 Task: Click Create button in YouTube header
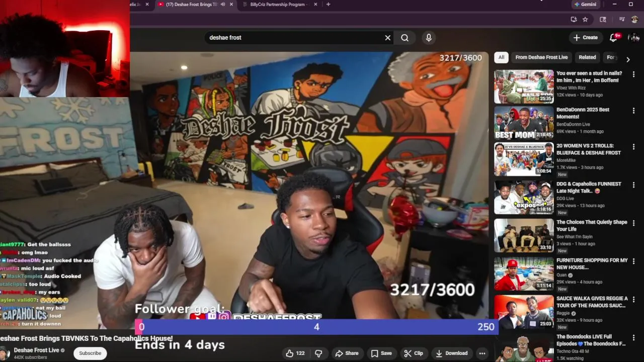tap(586, 38)
